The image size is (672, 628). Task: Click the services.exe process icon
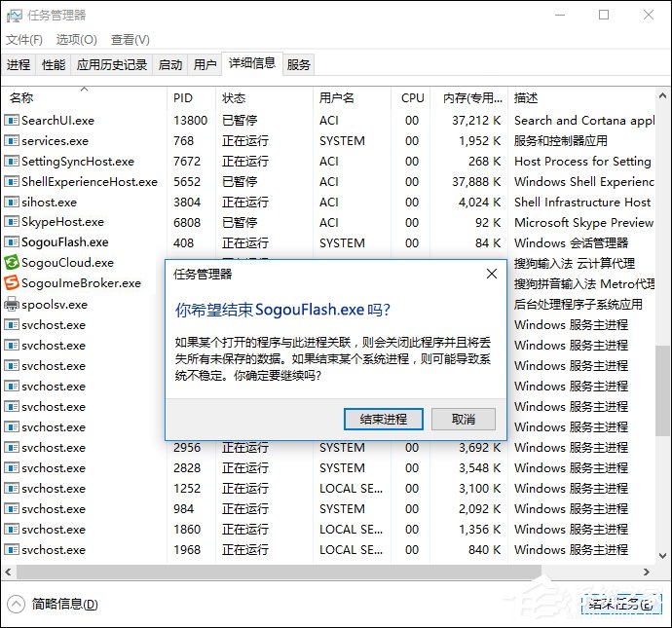coord(12,141)
